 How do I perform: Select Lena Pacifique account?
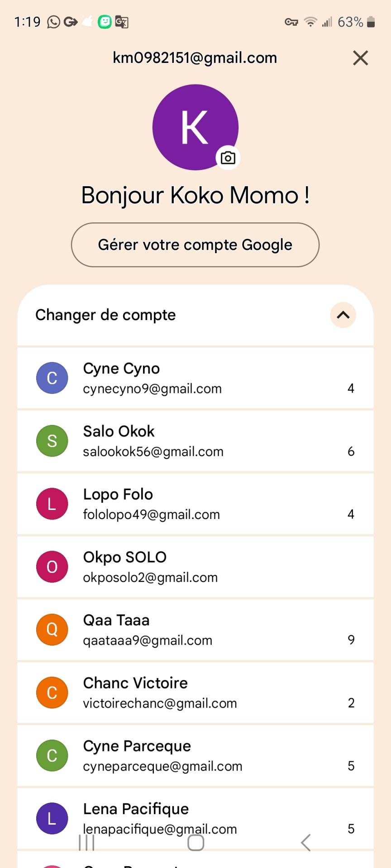(195, 814)
